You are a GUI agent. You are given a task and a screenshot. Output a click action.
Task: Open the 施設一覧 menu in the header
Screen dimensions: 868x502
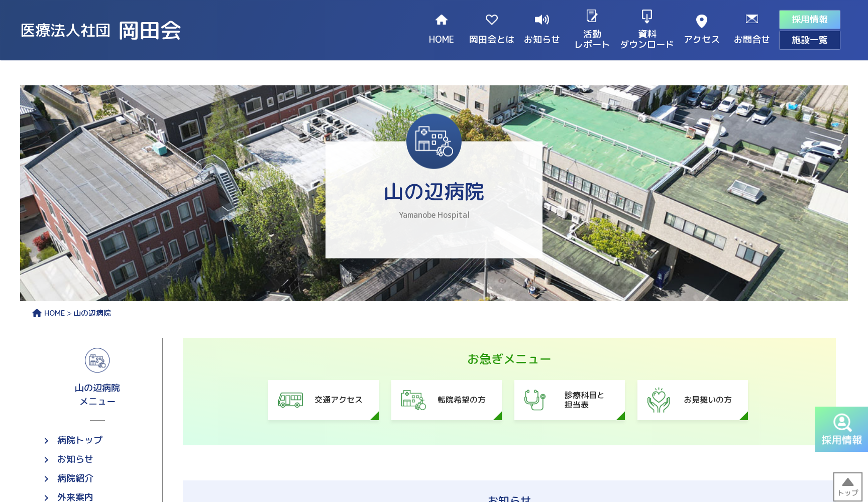[x=809, y=40]
